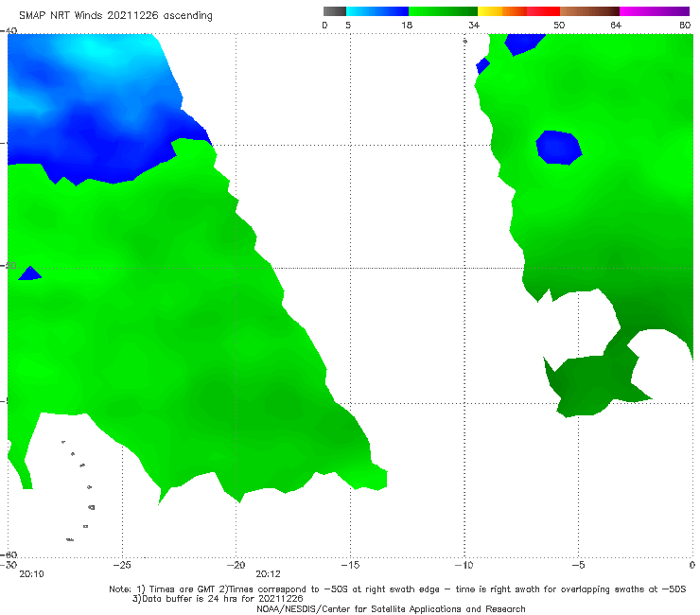700x615 pixels.
Task: Click the longitude axis label '-25'
Action: (x=122, y=565)
